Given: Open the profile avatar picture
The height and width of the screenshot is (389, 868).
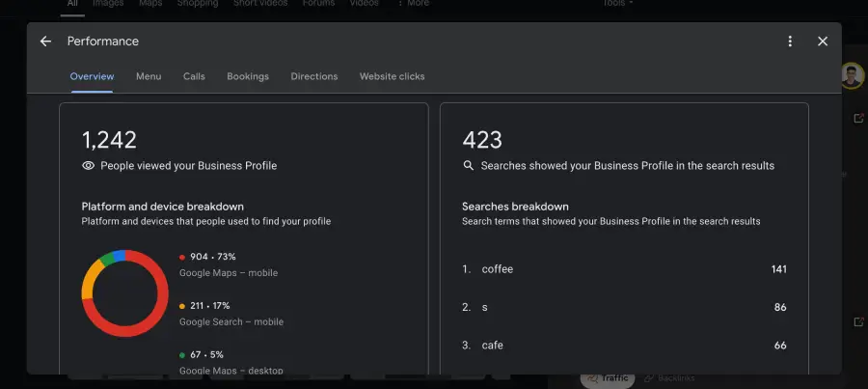Looking at the screenshot, I should (852, 76).
